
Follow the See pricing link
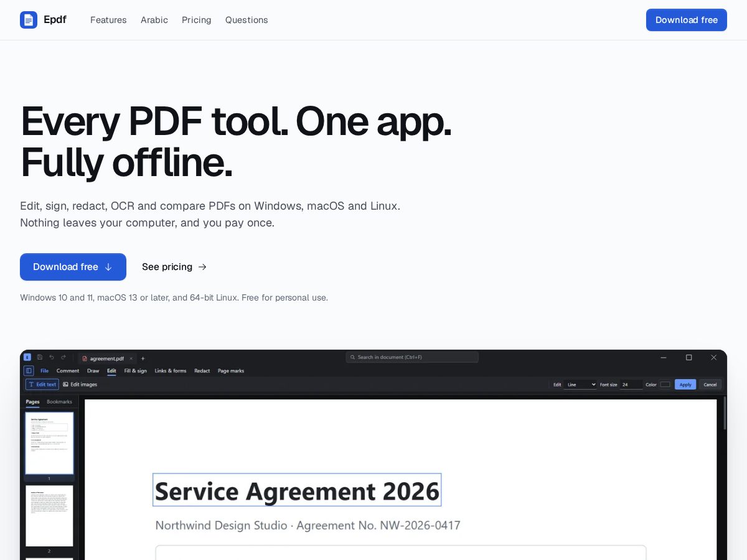tap(174, 267)
